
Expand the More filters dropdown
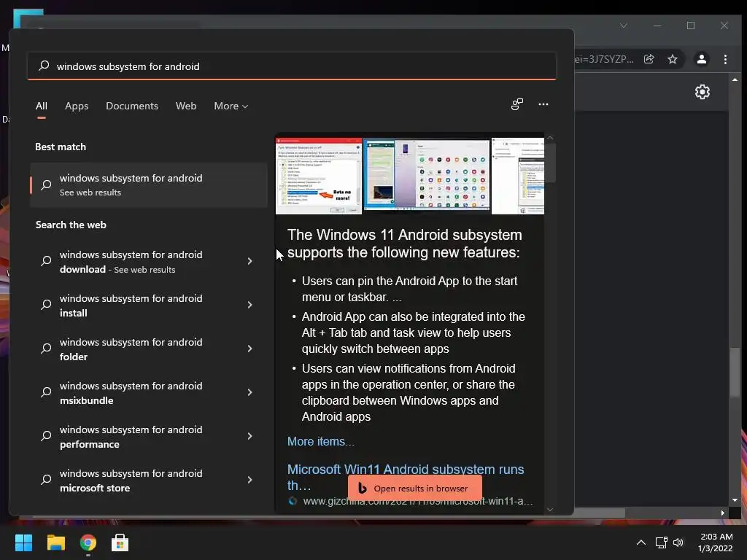tap(231, 106)
